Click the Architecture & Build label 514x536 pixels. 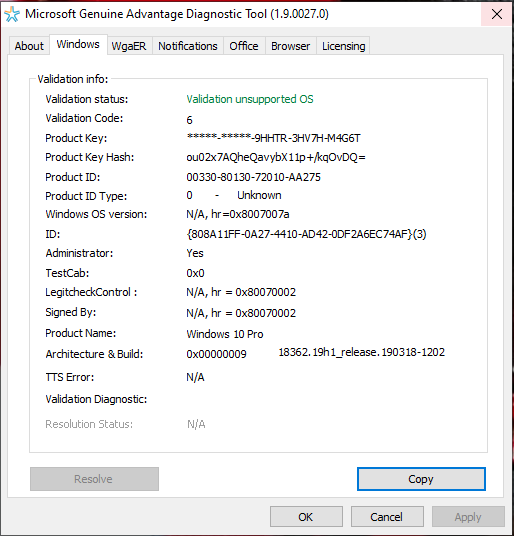pyautogui.click(x=94, y=354)
